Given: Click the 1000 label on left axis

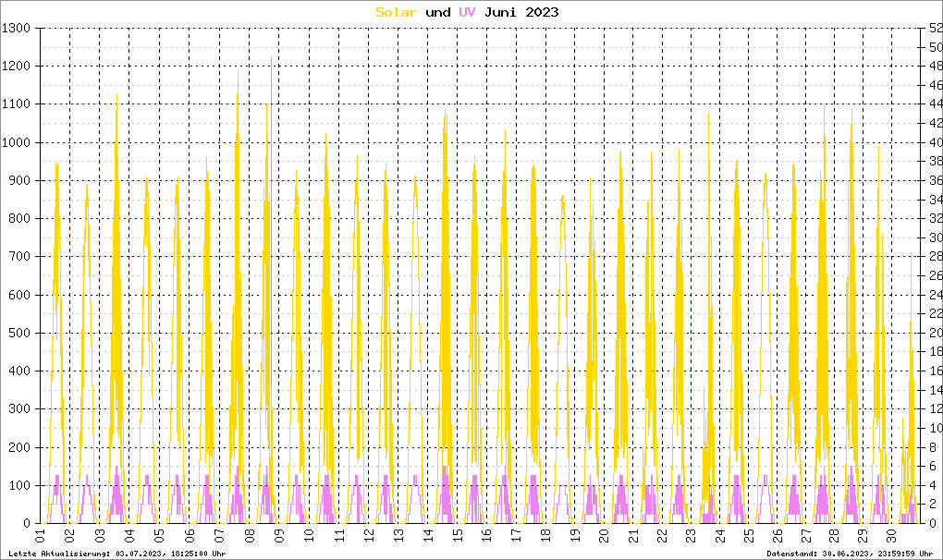Looking at the screenshot, I should 17,142.
